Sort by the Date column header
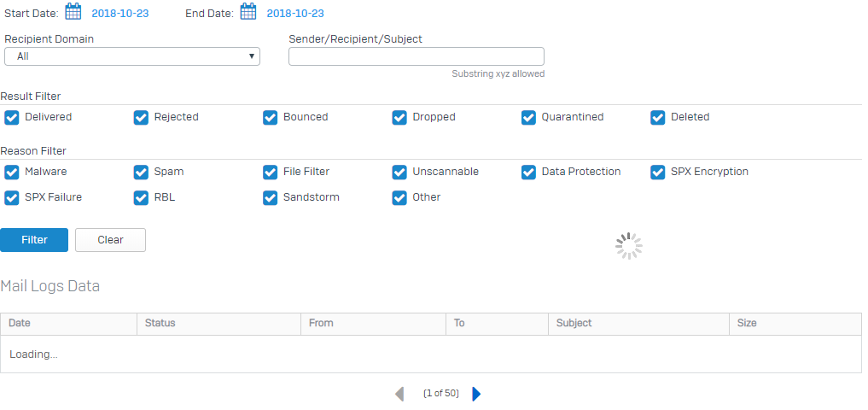Screen dimensions: 868x410 pyautogui.click(x=68, y=324)
